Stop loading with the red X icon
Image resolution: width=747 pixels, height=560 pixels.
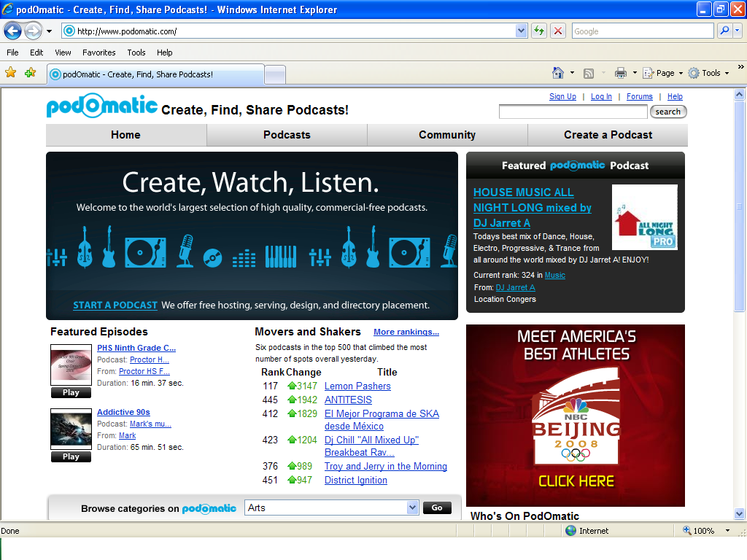tap(558, 31)
